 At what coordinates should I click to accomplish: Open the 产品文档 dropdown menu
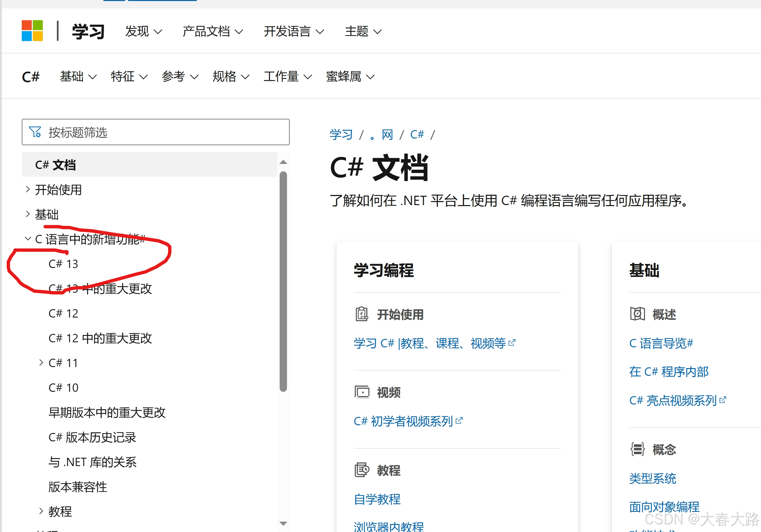coord(213,31)
